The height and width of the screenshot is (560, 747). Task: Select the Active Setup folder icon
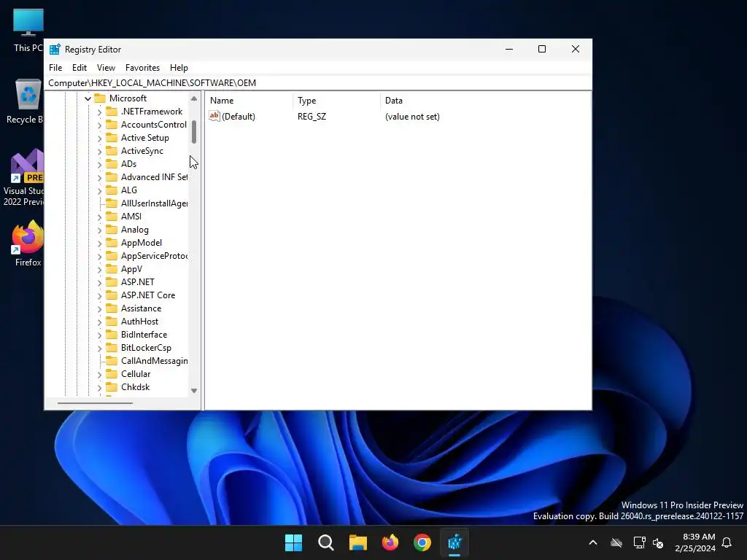[x=112, y=138]
